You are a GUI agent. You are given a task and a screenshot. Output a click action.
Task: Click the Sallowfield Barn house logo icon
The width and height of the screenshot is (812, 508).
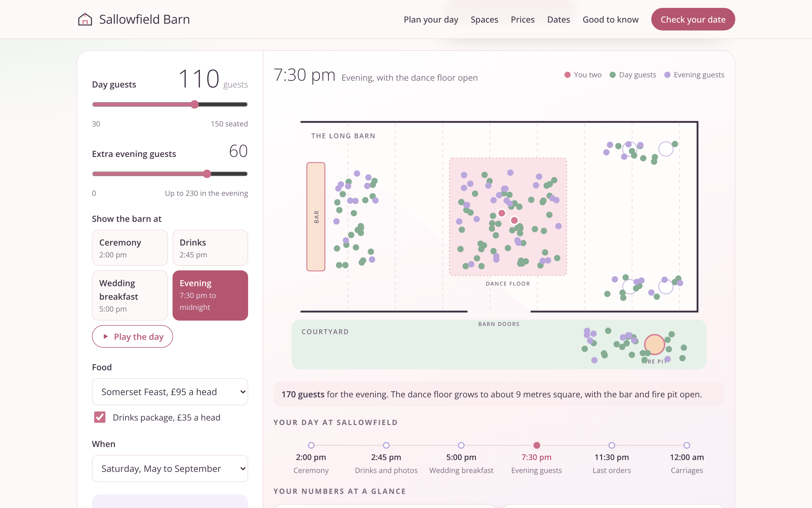(x=85, y=19)
